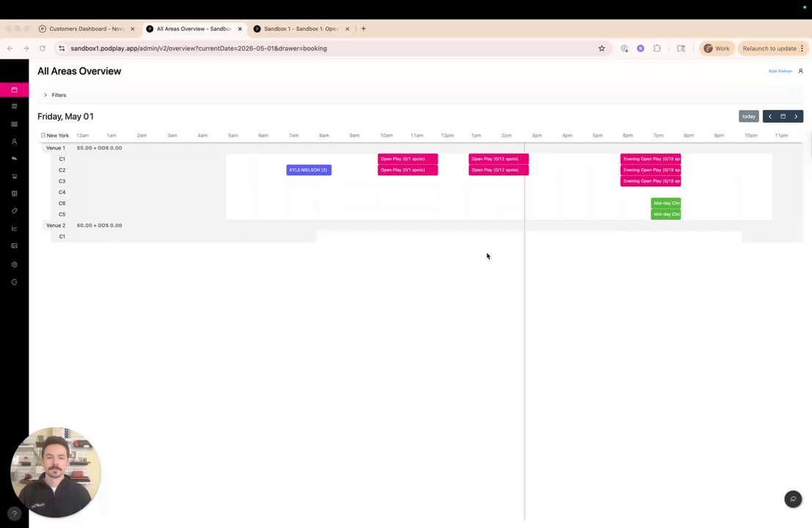Open the grid table icon in the sidebar
This screenshot has height=528, width=812.
[x=15, y=125]
